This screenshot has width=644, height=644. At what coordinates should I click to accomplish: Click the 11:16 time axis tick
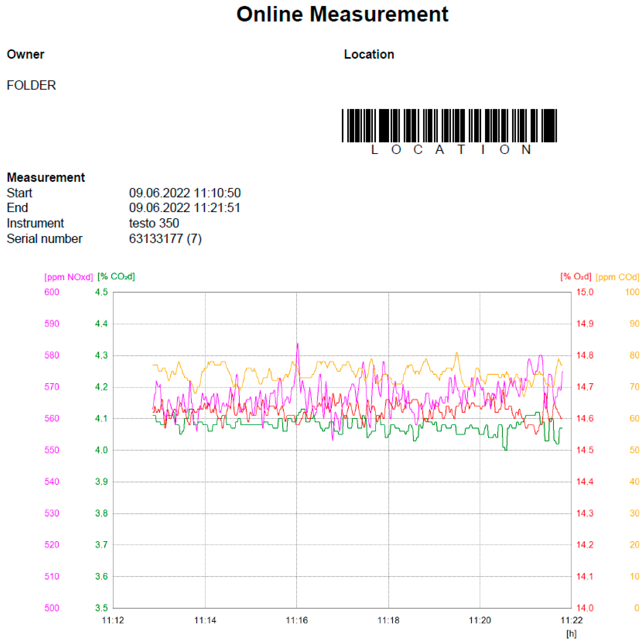coord(297,620)
